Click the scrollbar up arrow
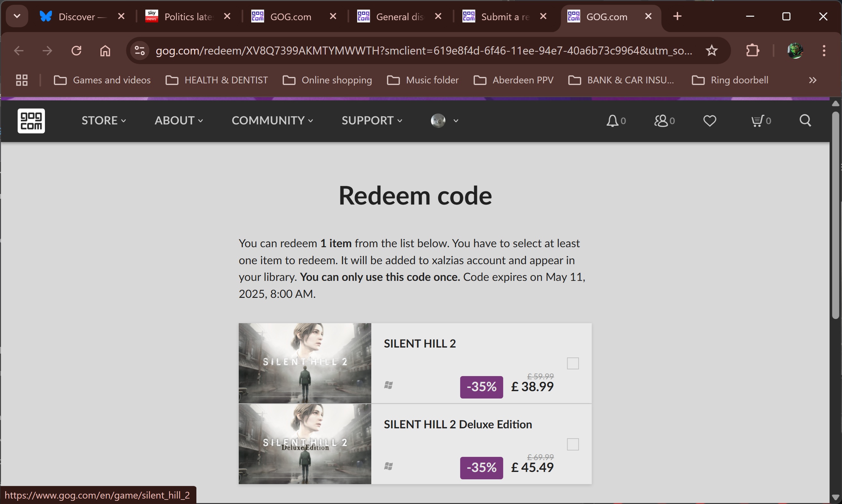 (836, 104)
